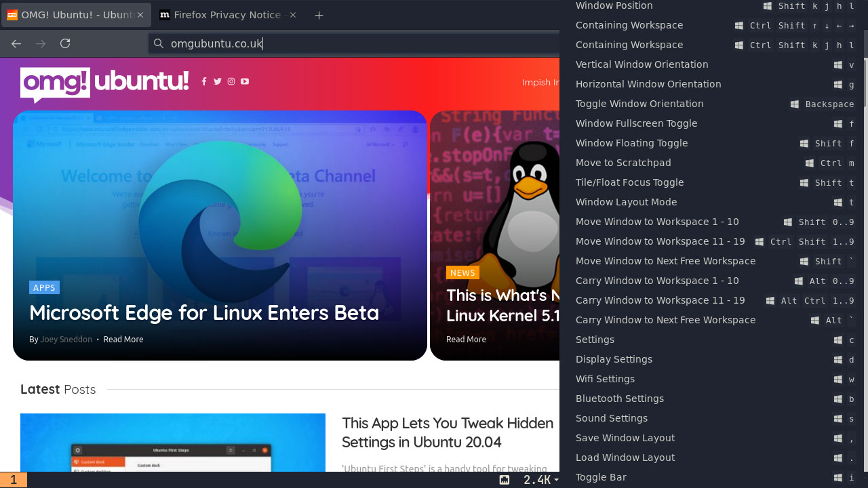
Task: Select workspace 1 in the bottom bar
Action: click(14, 480)
